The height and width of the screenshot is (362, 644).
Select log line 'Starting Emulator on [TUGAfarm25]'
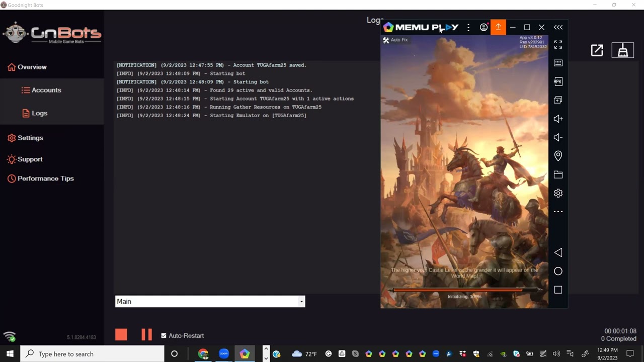click(x=211, y=115)
